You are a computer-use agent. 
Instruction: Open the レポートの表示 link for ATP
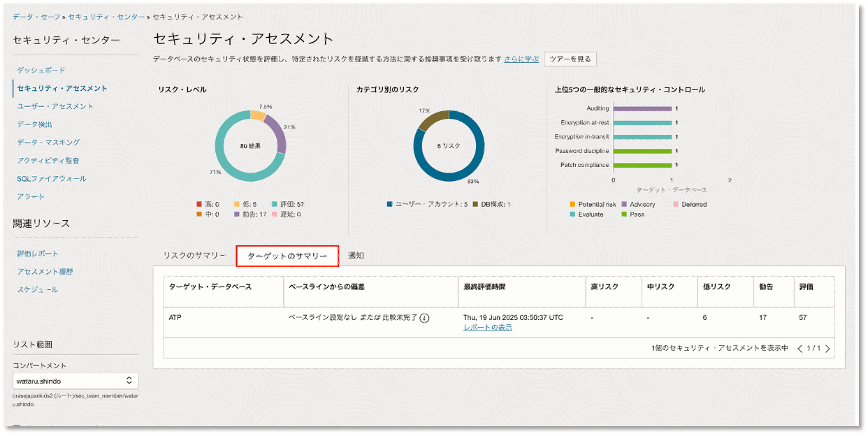(487, 328)
